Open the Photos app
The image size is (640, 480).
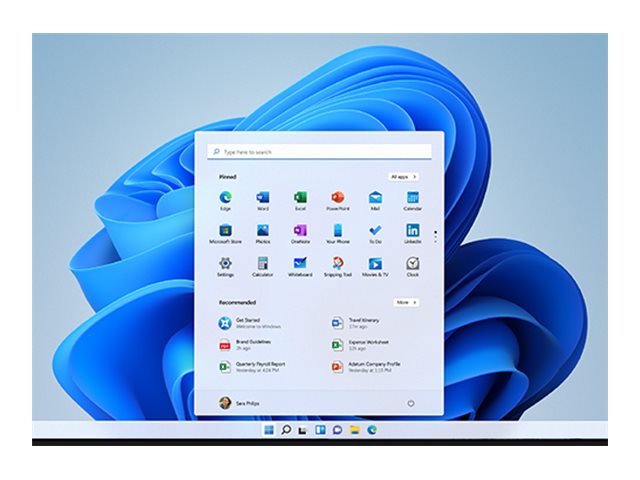[x=263, y=231]
